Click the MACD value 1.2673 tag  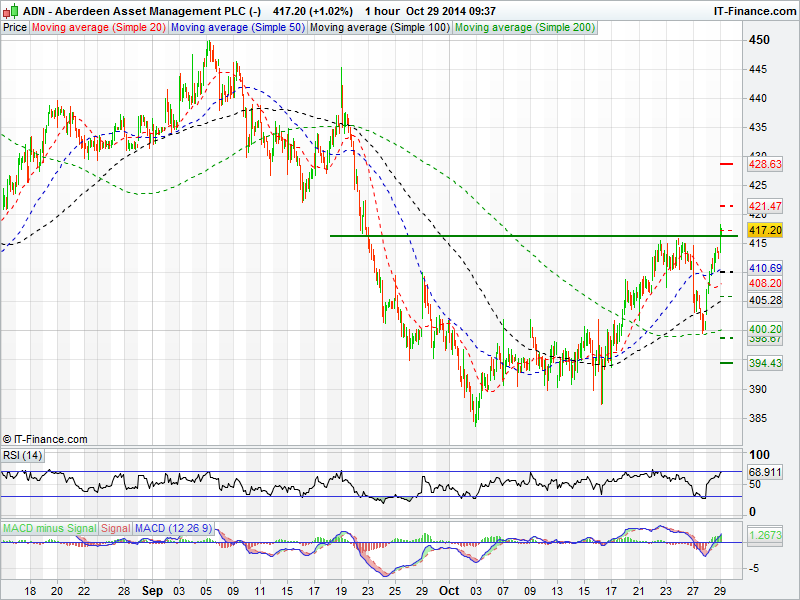pyautogui.click(x=764, y=535)
